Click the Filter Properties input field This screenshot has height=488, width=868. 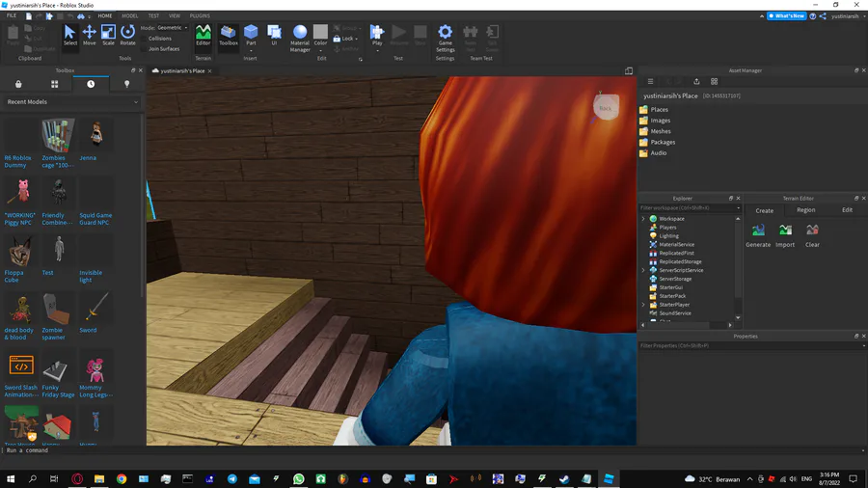(x=751, y=346)
